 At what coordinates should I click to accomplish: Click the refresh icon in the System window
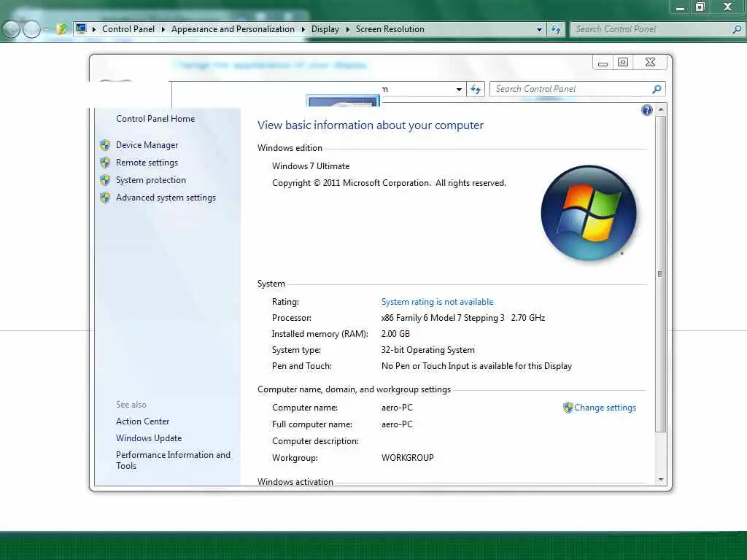coord(476,89)
